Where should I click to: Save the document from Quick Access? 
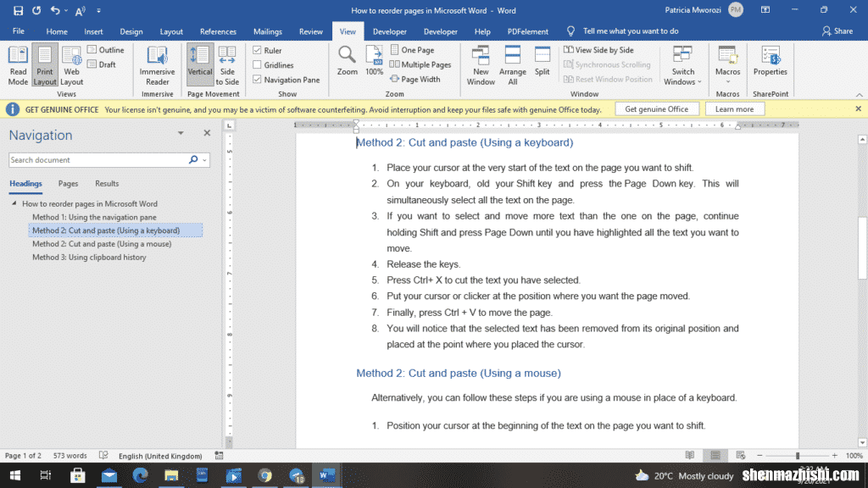click(x=18, y=10)
